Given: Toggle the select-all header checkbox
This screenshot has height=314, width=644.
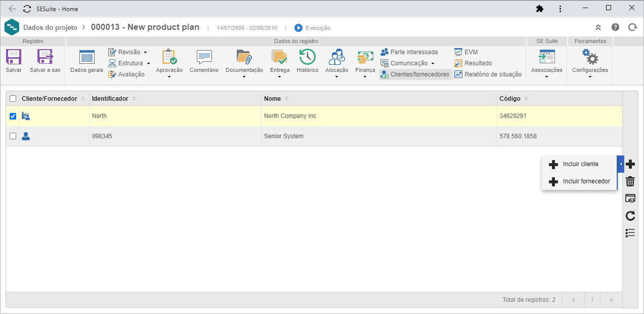Looking at the screenshot, I should [x=13, y=99].
